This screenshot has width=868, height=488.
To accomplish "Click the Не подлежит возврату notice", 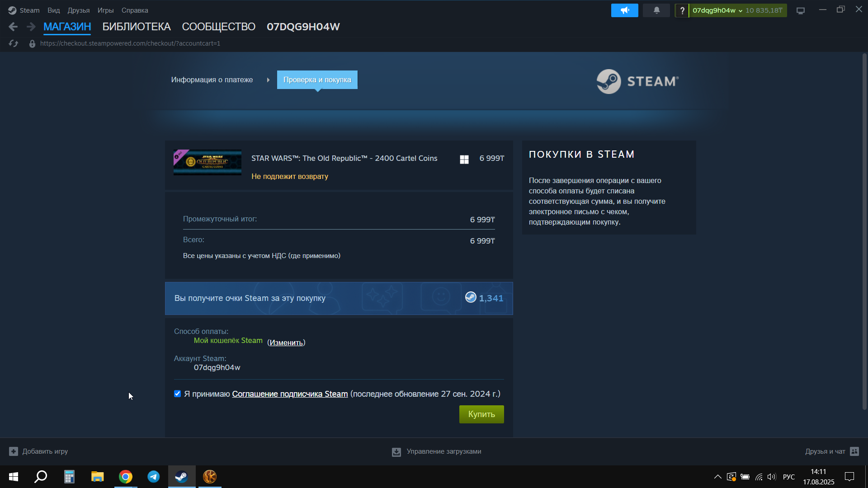I will tap(290, 176).
